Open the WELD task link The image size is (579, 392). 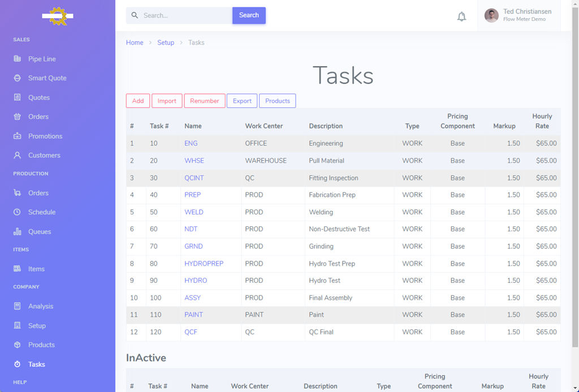coord(193,212)
